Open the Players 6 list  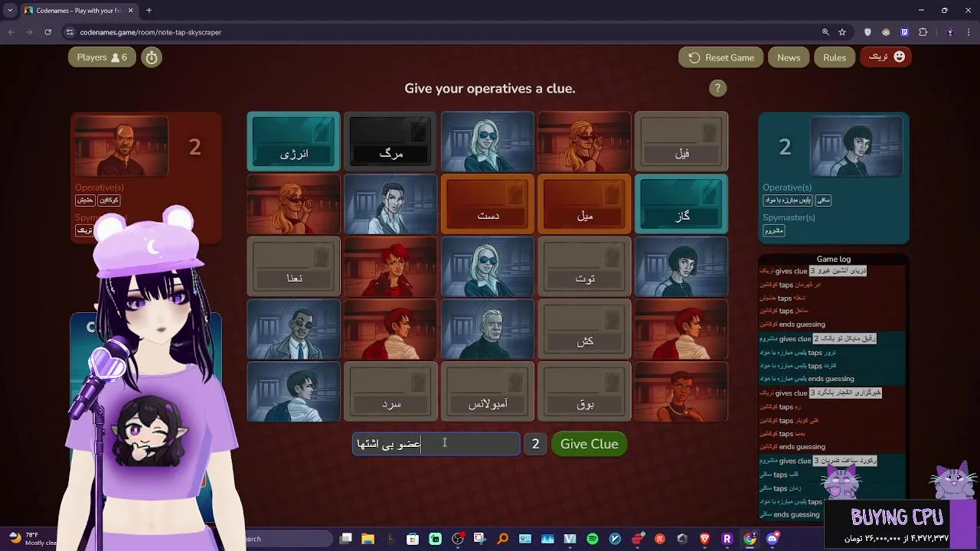[x=102, y=57]
